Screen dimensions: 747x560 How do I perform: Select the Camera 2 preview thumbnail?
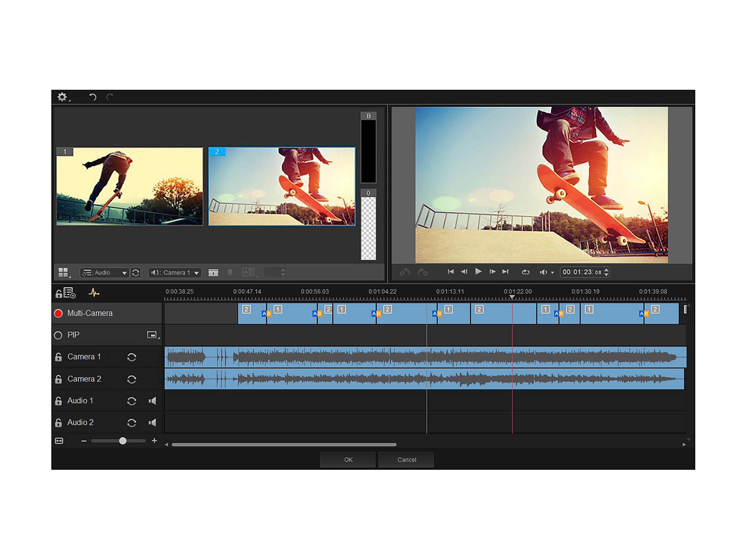click(282, 186)
